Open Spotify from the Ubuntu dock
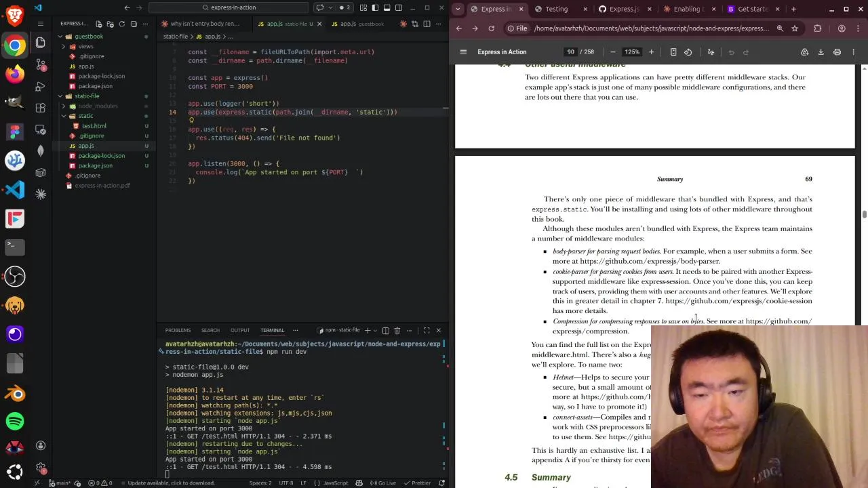The width and height of the screenshot is (868, 488). pos(15,421)
